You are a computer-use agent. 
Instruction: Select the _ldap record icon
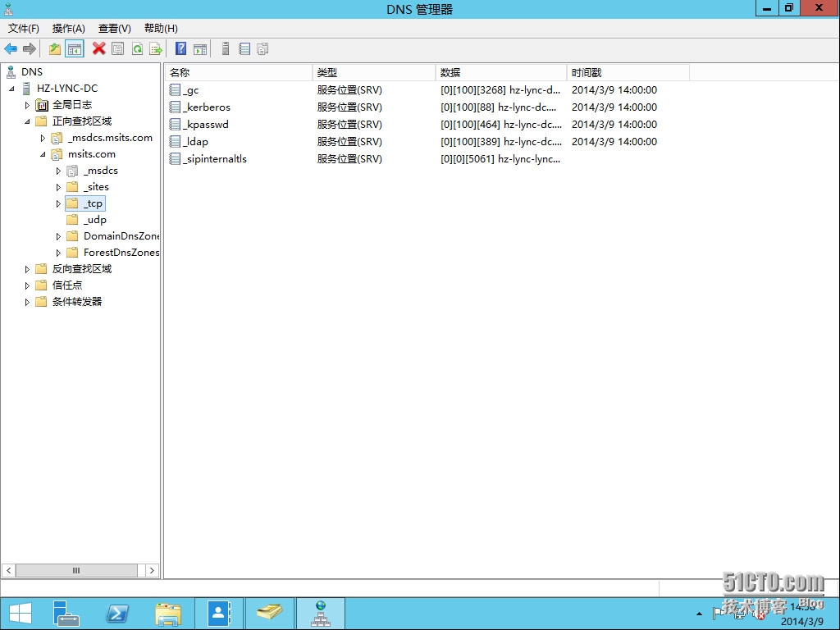click(176, 141)
